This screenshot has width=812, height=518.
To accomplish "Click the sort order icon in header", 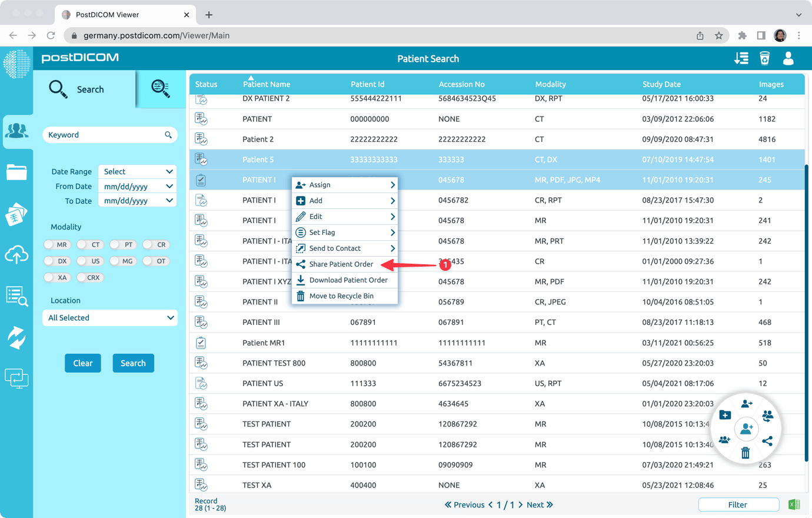I will (741, 58).
